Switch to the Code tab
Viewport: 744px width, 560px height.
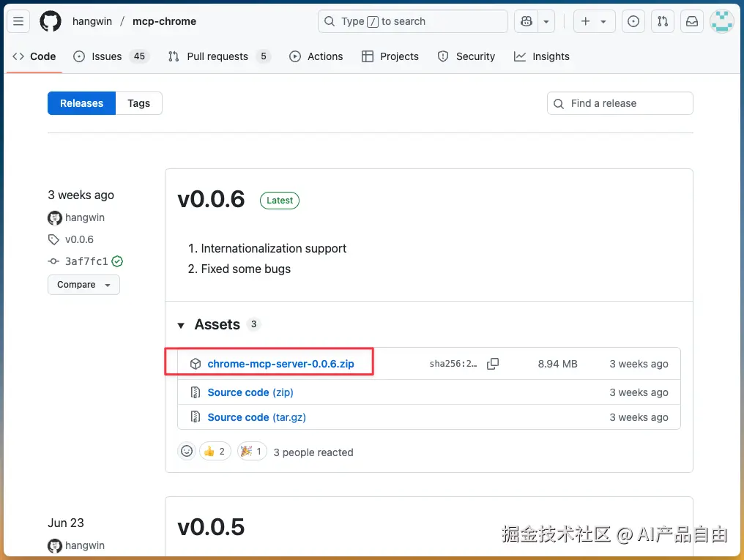tap(34, 56)
